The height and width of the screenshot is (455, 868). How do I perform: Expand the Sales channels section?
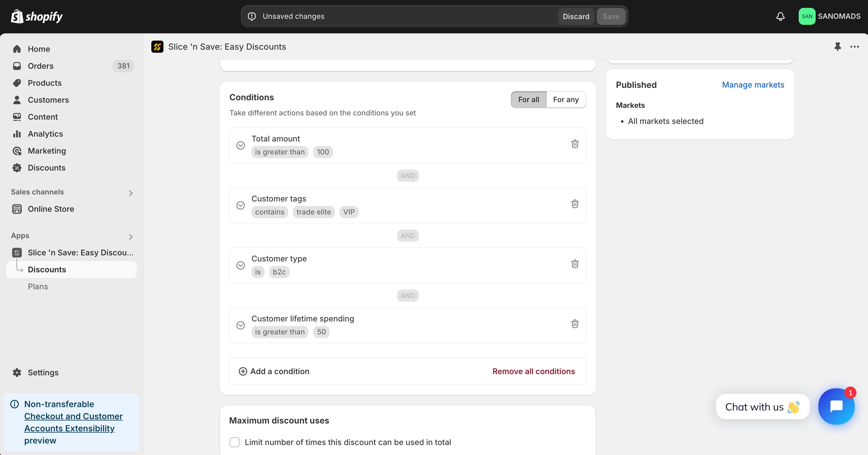(x=131, y=193)
